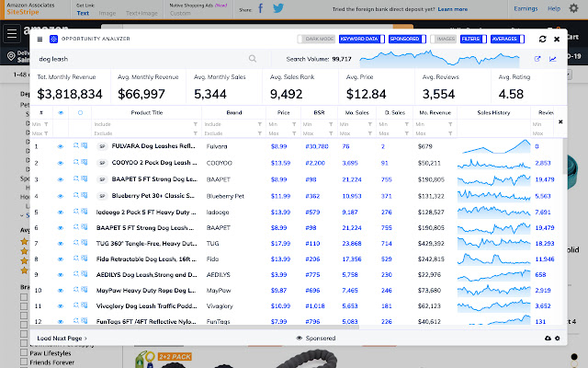Image resolution: width=588 pixels, height=368 pixels.
Task: Click the external link icon next to search volume graph
Action: click(x=537, y=59)
